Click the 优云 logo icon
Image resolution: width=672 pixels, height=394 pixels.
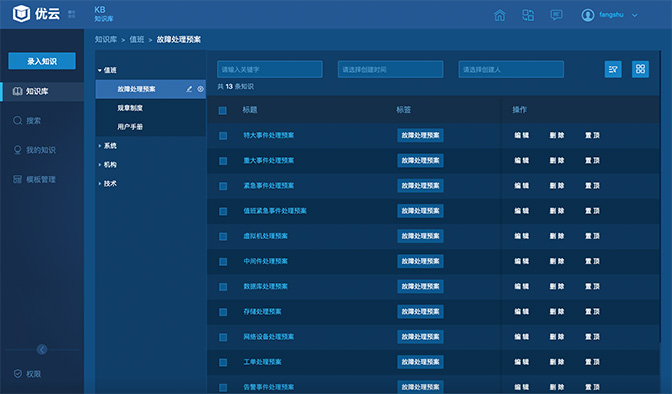21,14
